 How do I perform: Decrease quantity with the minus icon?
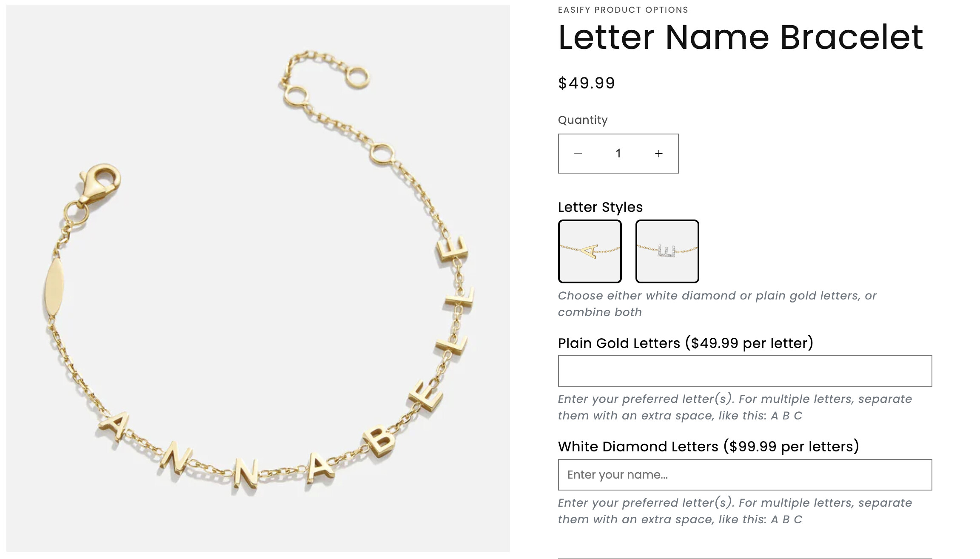click(578, 154)
